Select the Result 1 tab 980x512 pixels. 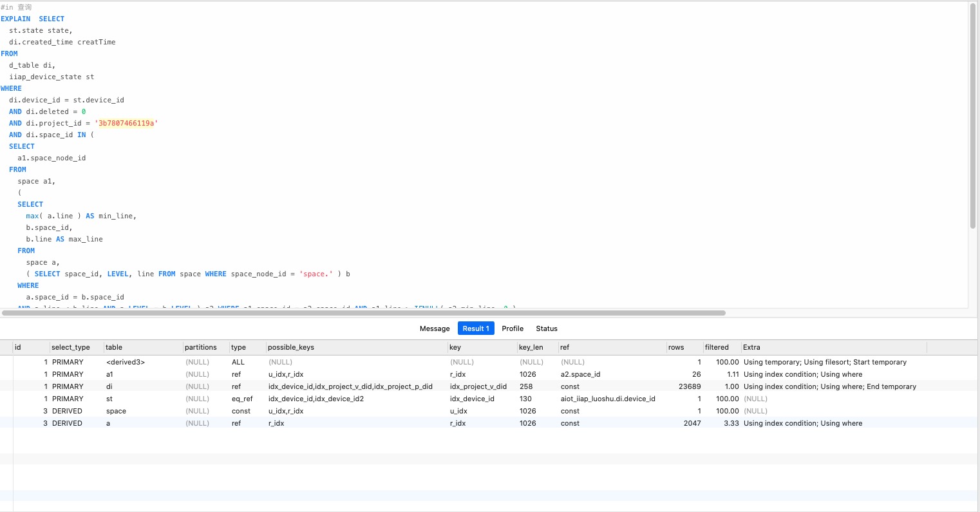pos(476,328)
